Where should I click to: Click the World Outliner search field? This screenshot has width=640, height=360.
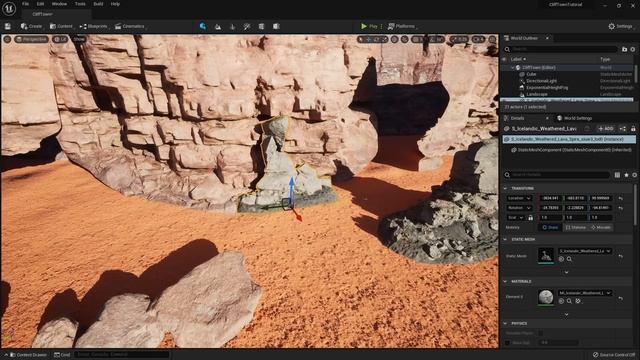click(561, 49)
